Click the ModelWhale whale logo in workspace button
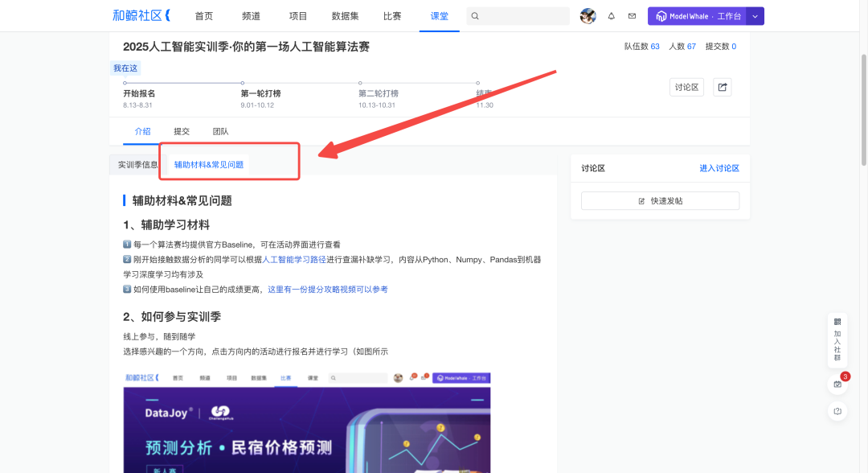868x473 pixels. click(661, 16)
